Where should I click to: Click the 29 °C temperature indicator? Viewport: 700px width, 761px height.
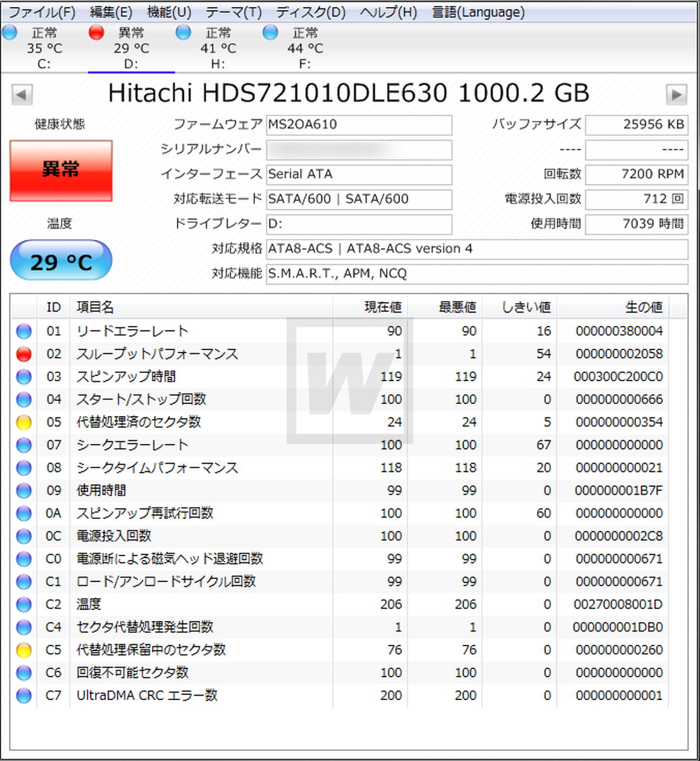point(61,261)
